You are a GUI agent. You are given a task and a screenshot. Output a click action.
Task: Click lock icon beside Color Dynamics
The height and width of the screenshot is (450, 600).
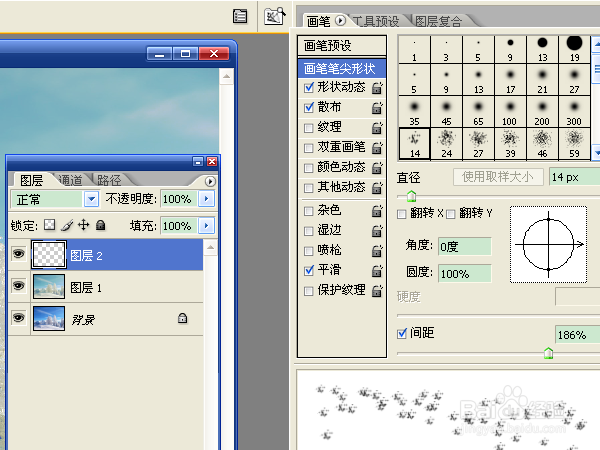(377, 168)
